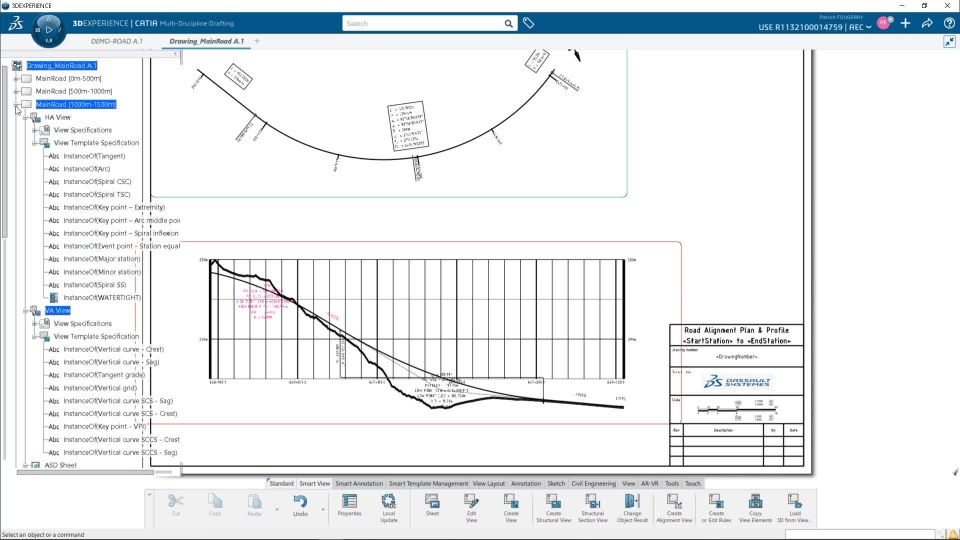Click Copy View Elements icon
This screenshot has height=540, width=960.
(x=756, y=501)
